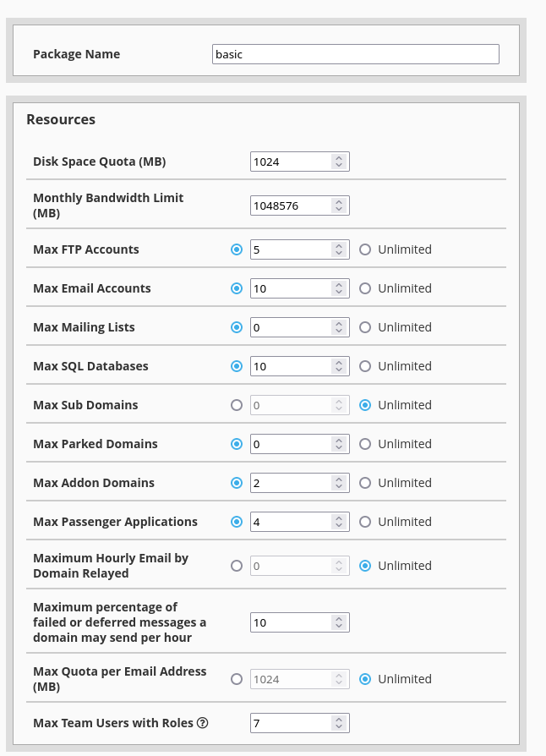This screenshot has width=546, height=756.
Task: Select Unlimited for Max Email Accounts
Action: (x=365, y=288)
